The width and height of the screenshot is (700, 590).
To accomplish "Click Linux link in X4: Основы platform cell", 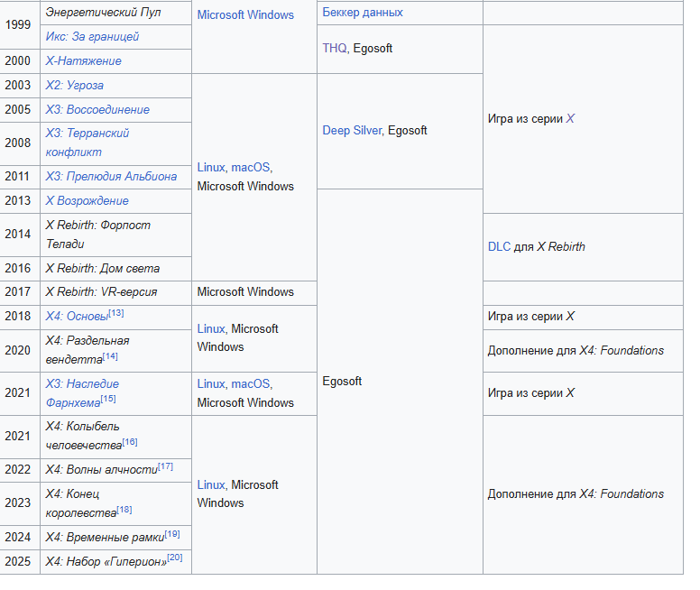I will [x=211, y=328].
